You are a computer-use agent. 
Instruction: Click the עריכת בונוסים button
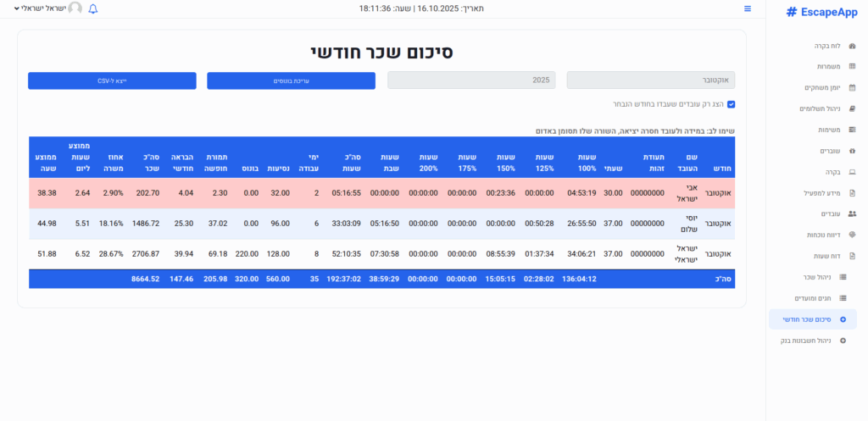(x=291, y=80)
